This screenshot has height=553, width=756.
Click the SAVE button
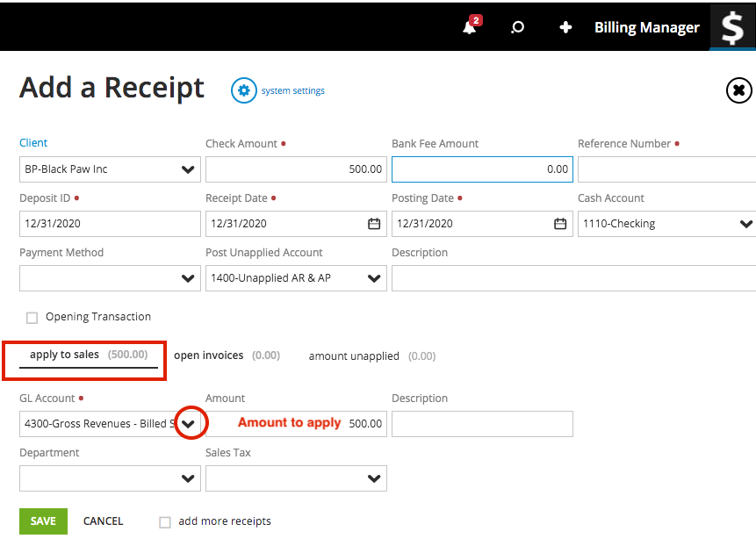[x=43, y=521]
